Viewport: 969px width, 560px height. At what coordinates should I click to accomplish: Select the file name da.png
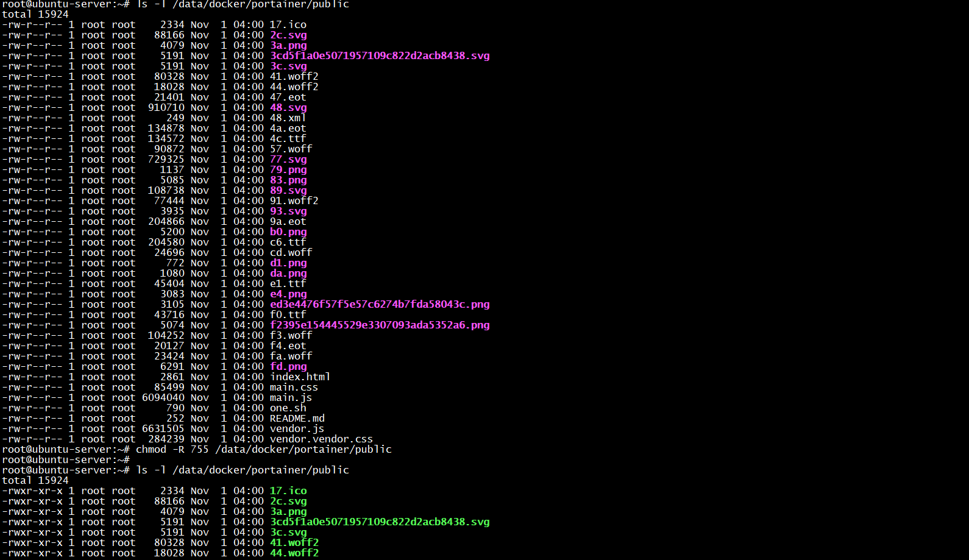tap(288, 273)
